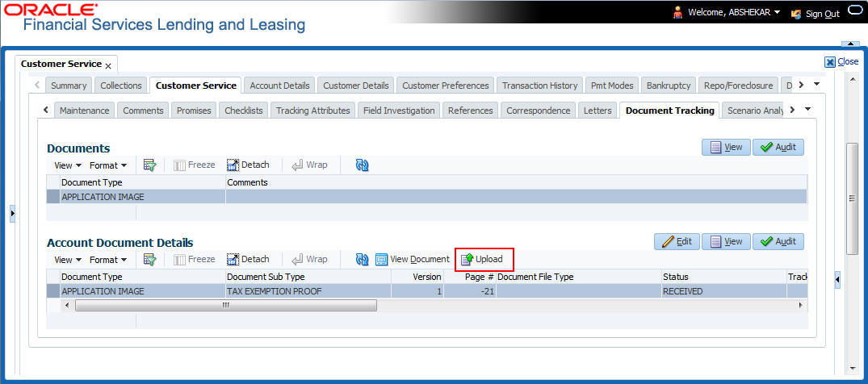
Task: Open the Welcome, ABSHEKAR user dropdown
Action: pyautogui.click(x=735, y=12)
